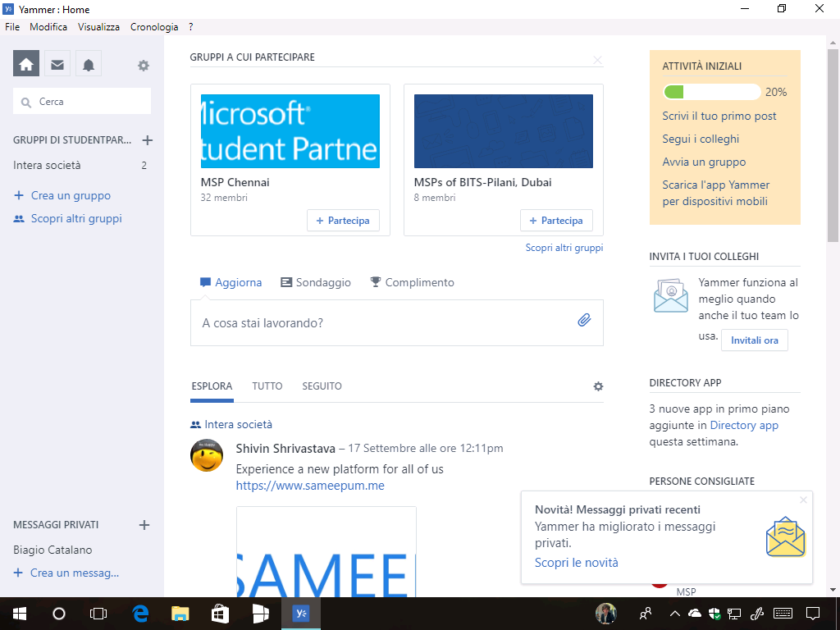The height and width of the screenshot is (630, 840).
Task: Open the sidebar settings gear
Action: [x=143, y=66]
